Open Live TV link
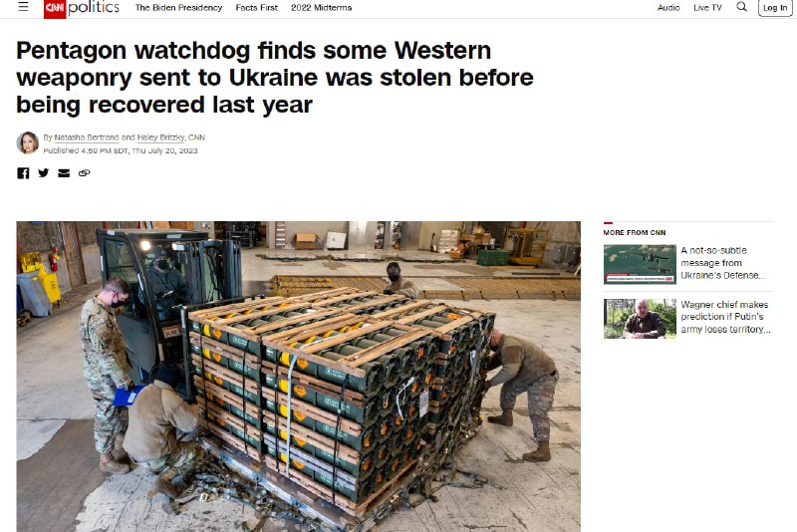797x532 pixels. click(707, 8)
